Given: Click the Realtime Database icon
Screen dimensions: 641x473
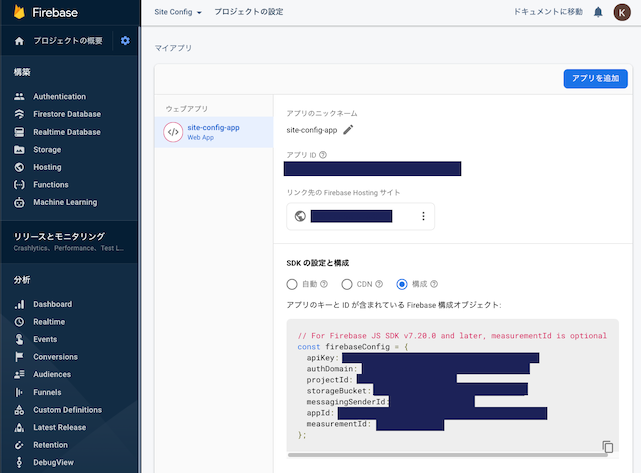Looking at the screenshot, I should coord(19,132).
